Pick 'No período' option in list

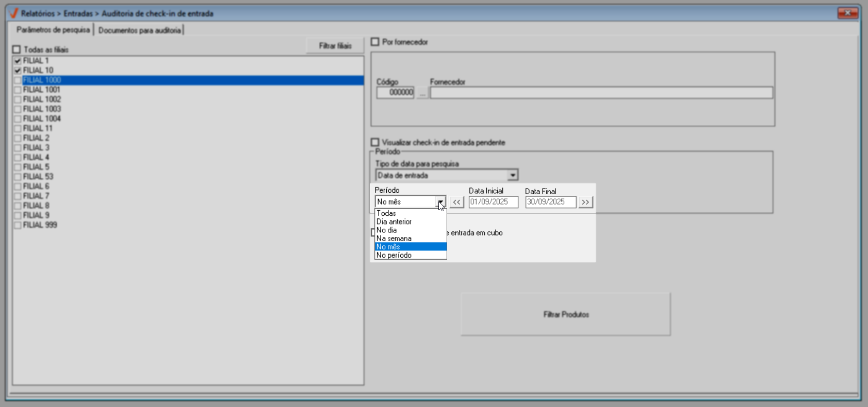pyautogui.click(x=394, y=255)
